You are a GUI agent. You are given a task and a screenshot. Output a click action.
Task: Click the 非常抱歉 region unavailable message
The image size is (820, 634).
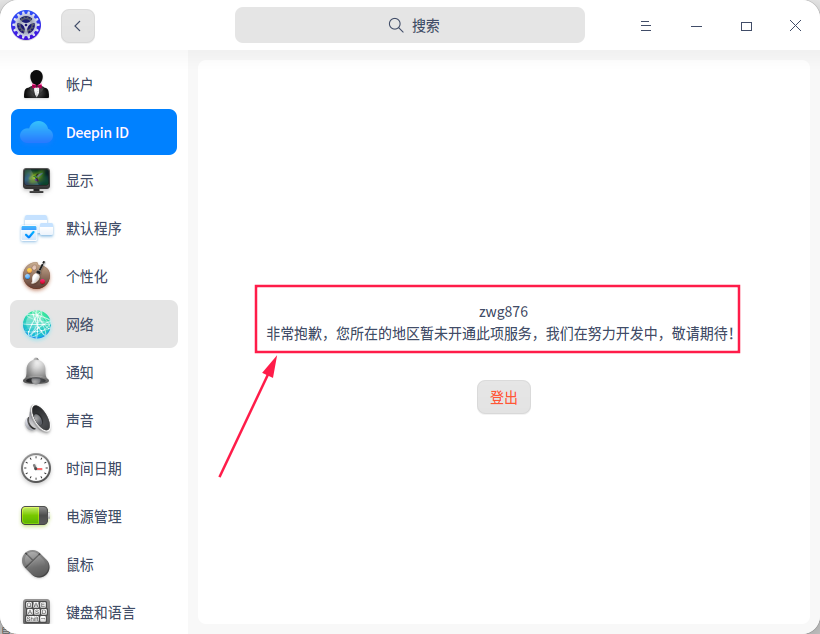[x=500, y=333]
